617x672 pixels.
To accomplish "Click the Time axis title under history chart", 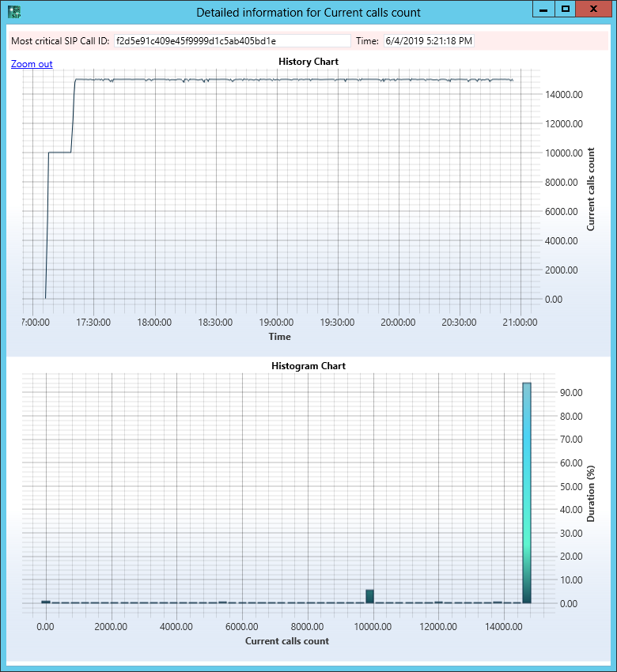I will pos(279,337).
